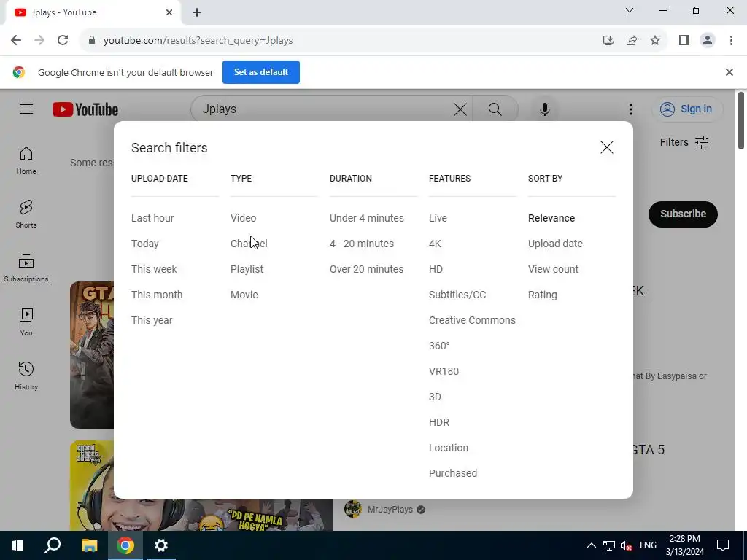This screenshot has width=747, height=560.
Task: Sort results by Upload date
Action: coord(555,244)
